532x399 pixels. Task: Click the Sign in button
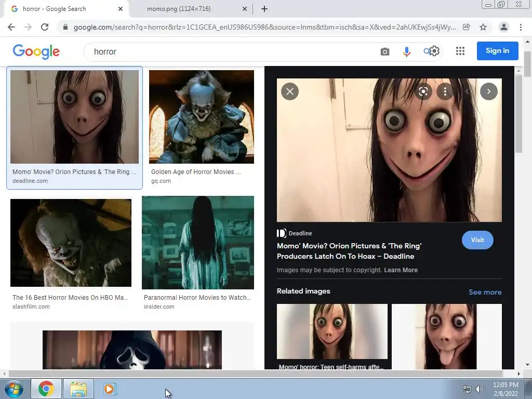coord(497,51)
